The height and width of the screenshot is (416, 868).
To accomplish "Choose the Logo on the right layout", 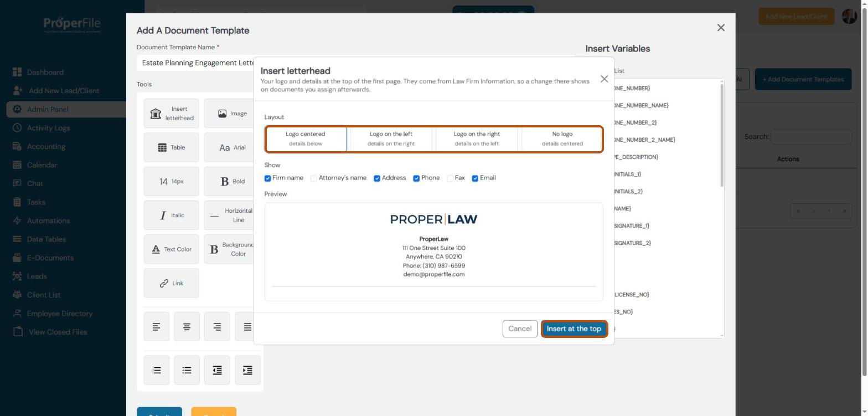I will coord(477,138).
